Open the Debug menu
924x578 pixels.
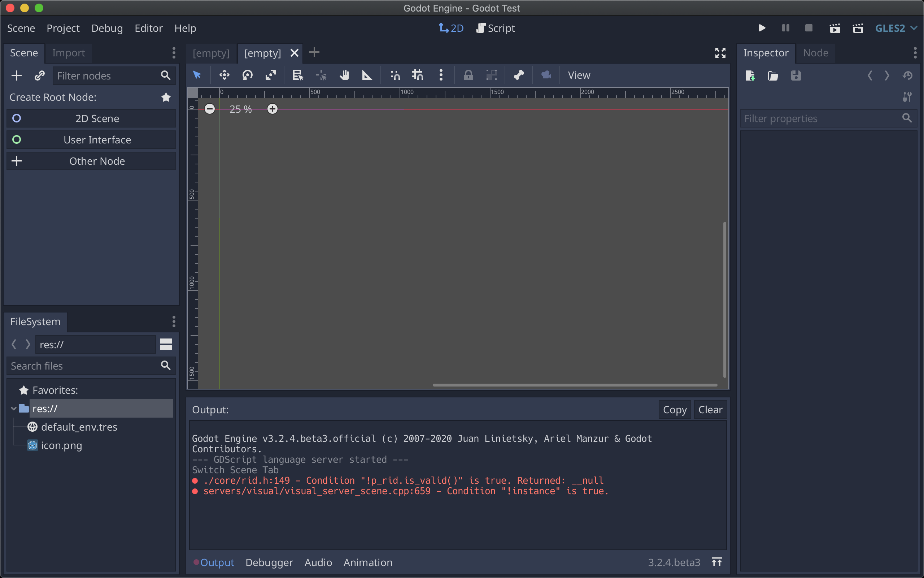tap(107, 28)
